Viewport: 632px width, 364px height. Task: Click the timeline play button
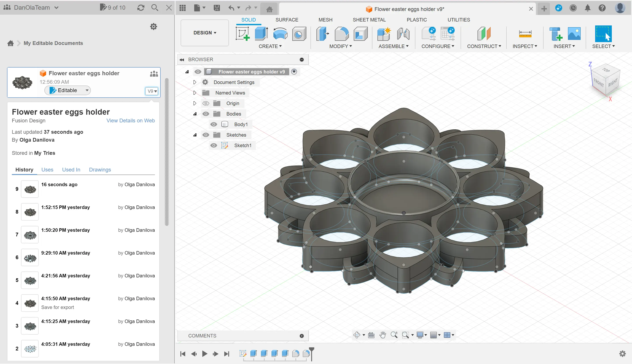coord(204,353)
